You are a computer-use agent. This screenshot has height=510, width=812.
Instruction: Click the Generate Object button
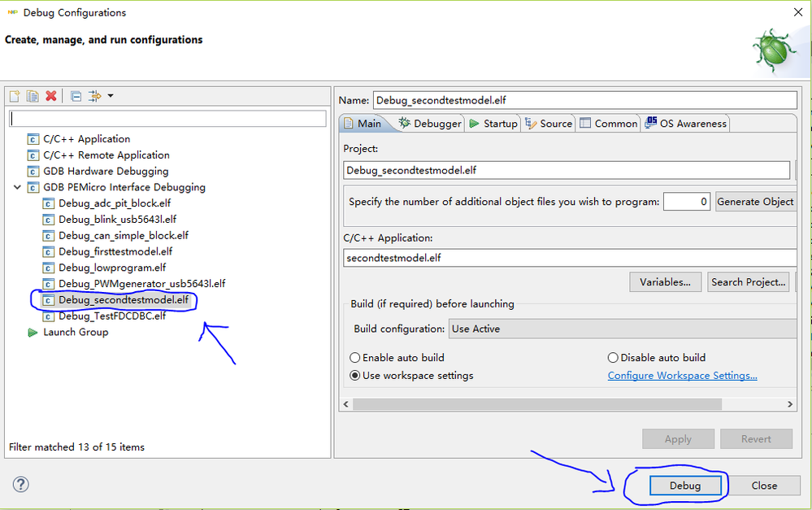pyautogui.click(x=756, y=202)
